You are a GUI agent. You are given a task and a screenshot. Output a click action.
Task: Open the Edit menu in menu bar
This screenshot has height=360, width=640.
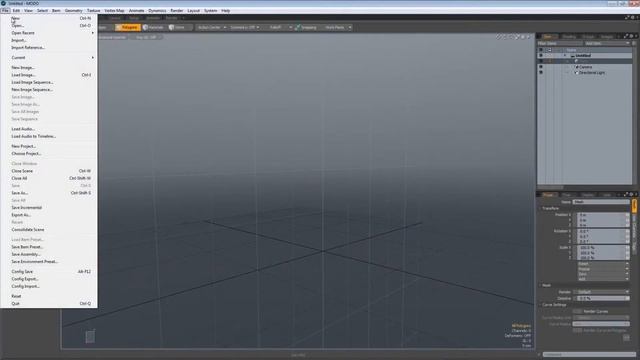[x=16, y=11]
